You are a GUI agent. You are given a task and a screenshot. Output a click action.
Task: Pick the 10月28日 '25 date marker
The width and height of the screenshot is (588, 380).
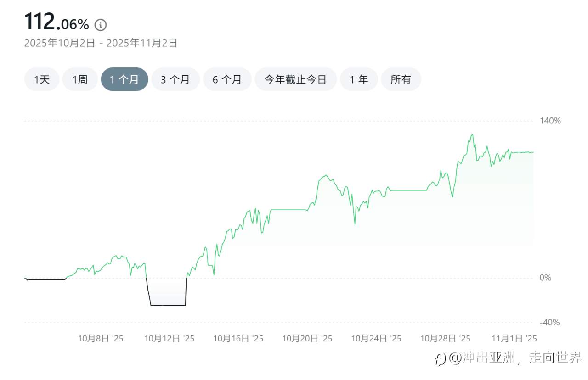[445, 339]
